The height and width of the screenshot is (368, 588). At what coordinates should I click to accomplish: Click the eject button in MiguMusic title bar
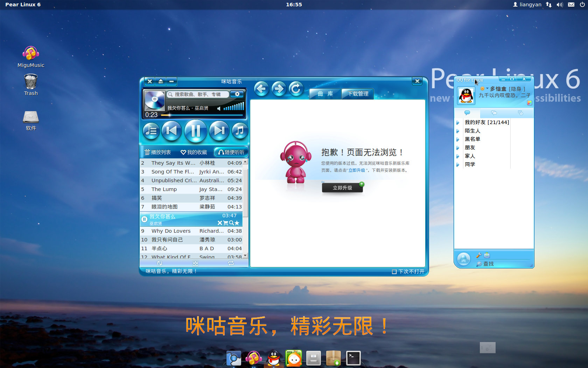tap(161, 81)
